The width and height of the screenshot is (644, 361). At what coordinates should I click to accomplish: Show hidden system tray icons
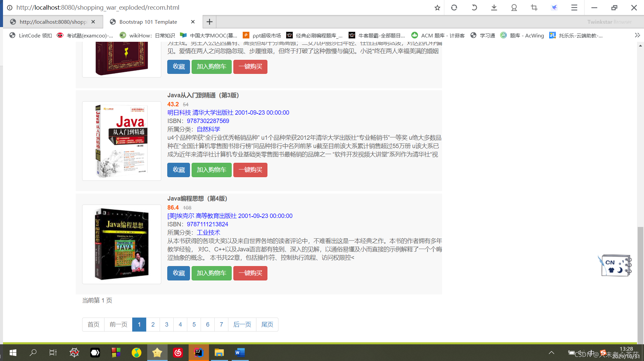click(551, 352)
